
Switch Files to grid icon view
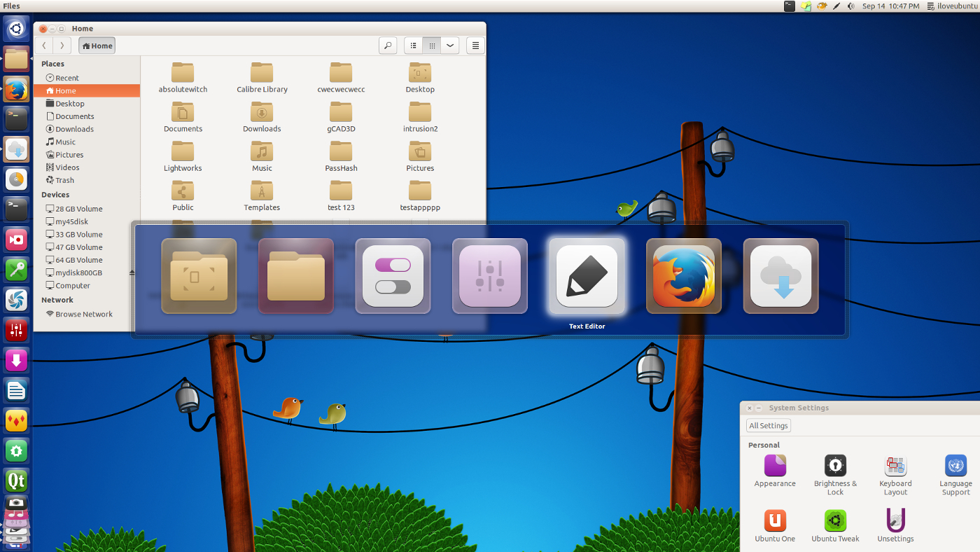(x=432, y=46)
